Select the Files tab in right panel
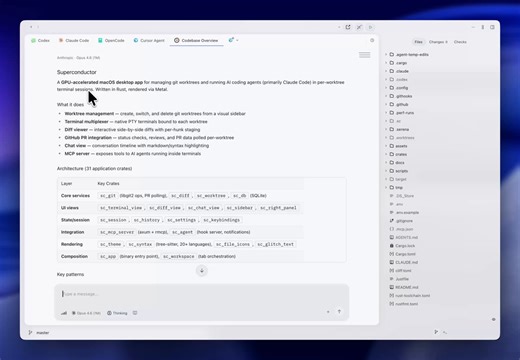The image size is (520, 360). pos(418,42)
